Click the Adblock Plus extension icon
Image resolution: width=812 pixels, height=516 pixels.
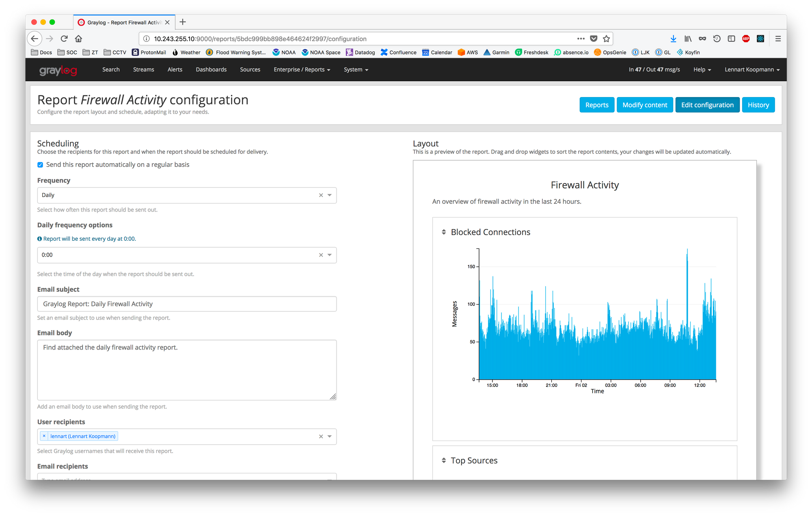pyautogui.click(x=746, y=39)
